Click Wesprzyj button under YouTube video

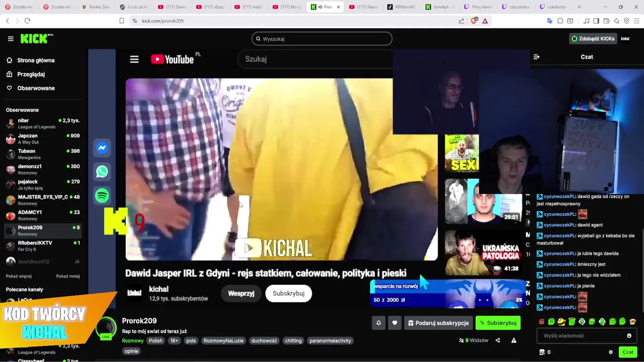coord(241,294)
